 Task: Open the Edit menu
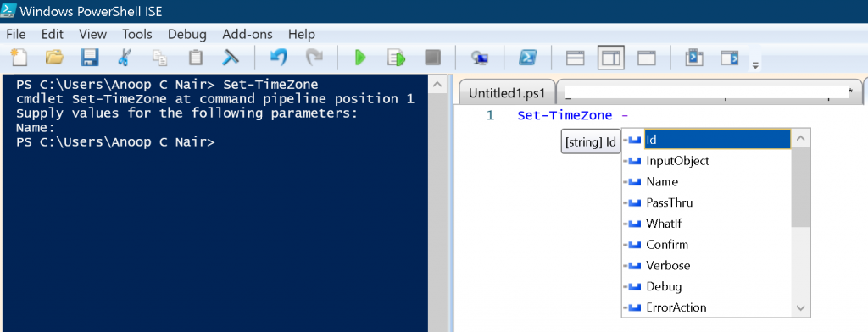pos(53,35)
